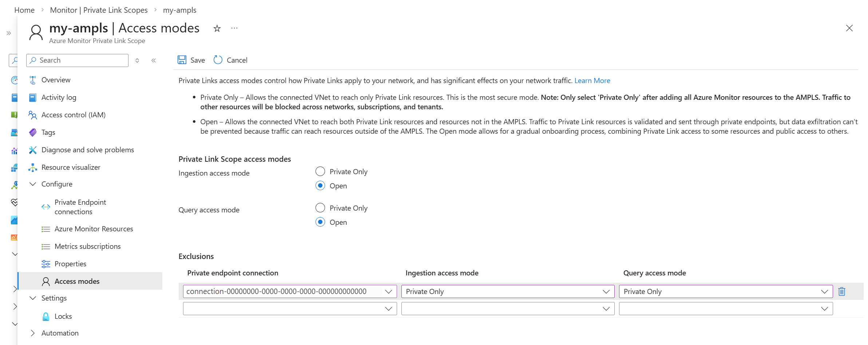The image size is (868, 345).
Task: Favorite my-ampls with the star icon
Action: (217, 28)
